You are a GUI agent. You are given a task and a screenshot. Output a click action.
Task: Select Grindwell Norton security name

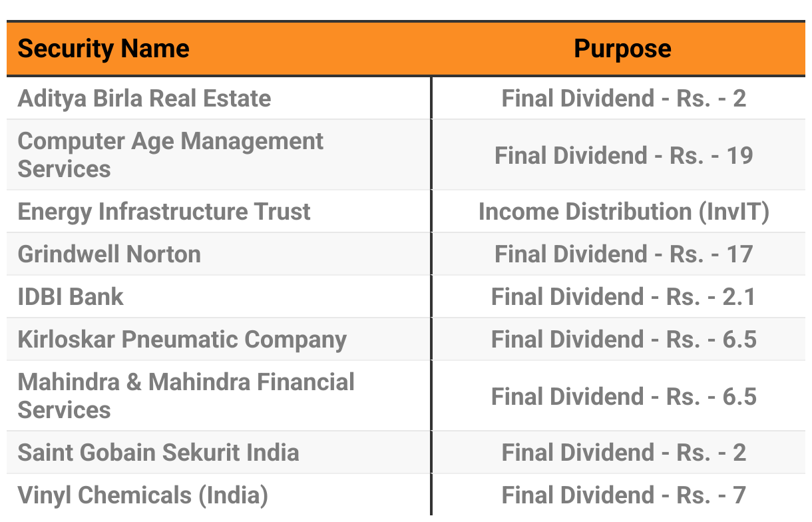click(x=109, y=254)
